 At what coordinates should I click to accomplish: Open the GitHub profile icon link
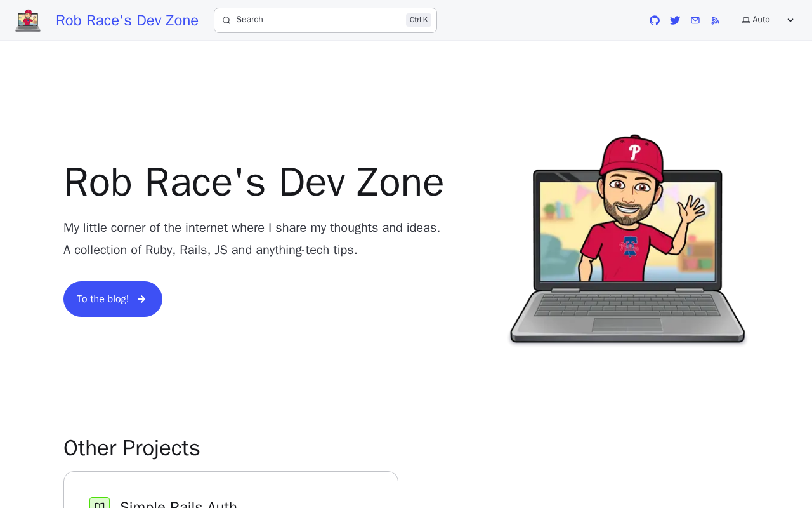tap(655, 20)
